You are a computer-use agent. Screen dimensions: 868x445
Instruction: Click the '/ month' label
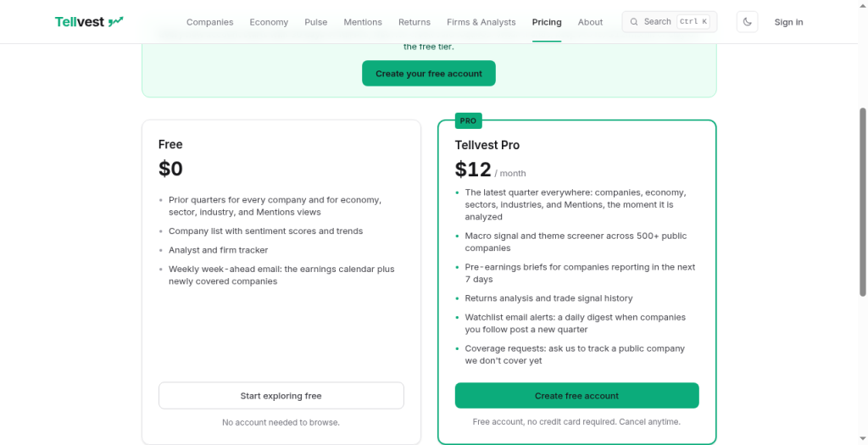tap(509, 173)
